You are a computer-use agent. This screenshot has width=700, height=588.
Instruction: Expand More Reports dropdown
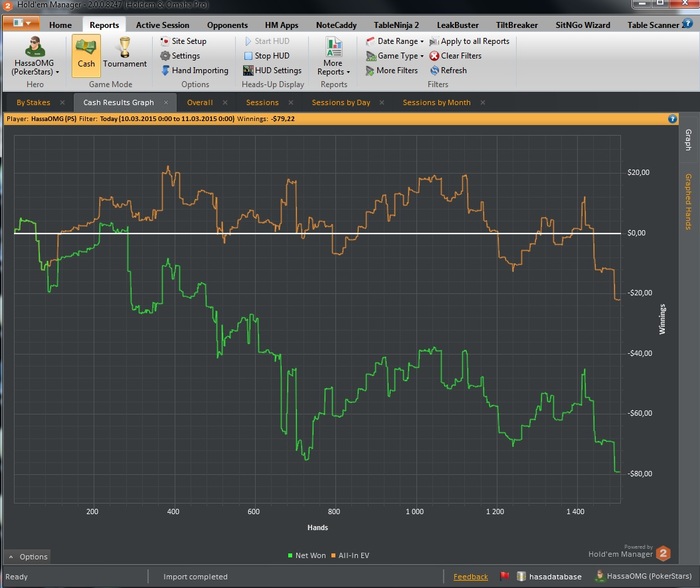[333, 67]
